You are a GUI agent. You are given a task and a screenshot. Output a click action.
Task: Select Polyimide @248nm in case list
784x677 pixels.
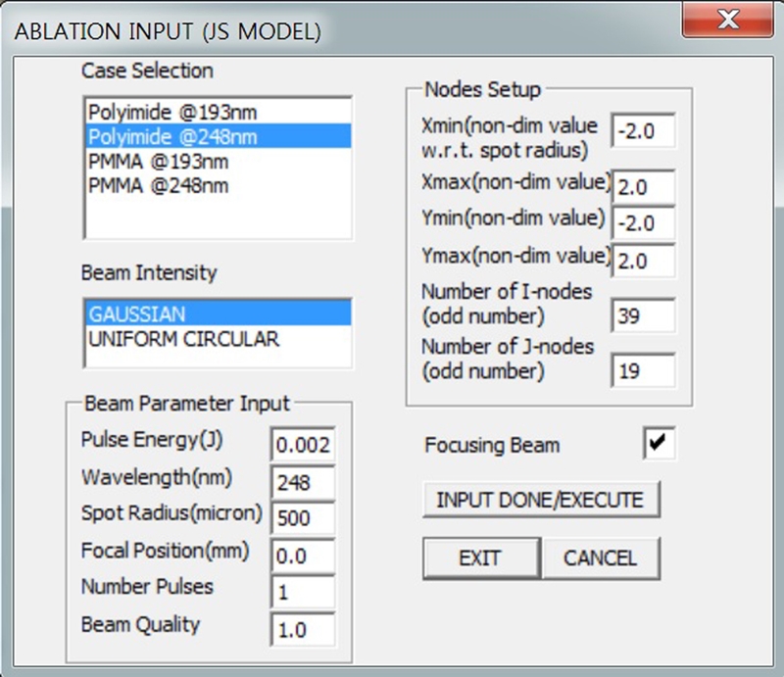pyautogui.click(x=172, y=136)
